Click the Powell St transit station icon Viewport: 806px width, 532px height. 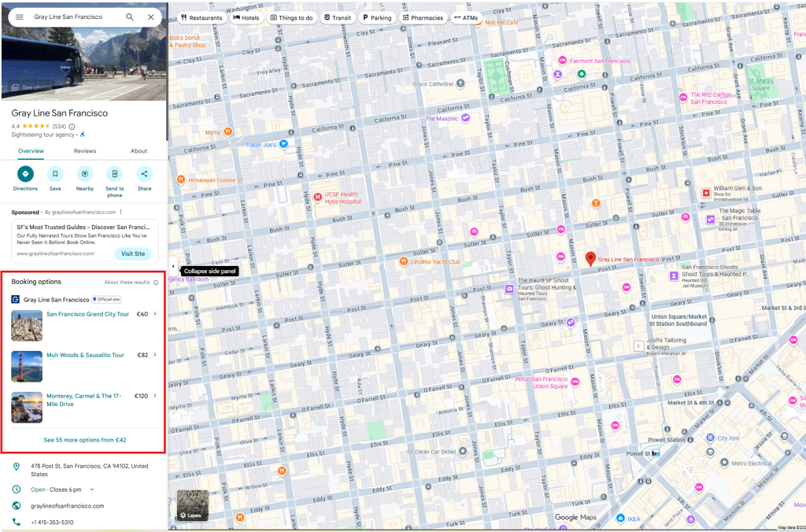656,453
